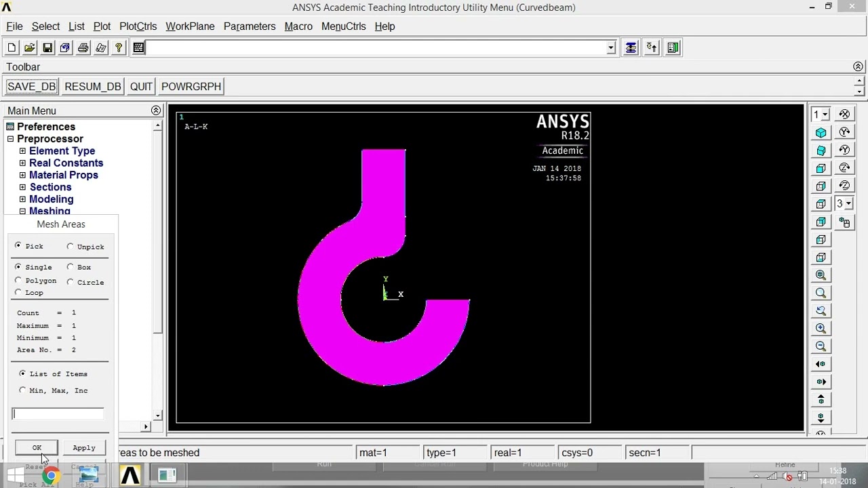This screenshot has width=868, height=488.
Task: Open command history dropdown arrow
Action: 610,47
